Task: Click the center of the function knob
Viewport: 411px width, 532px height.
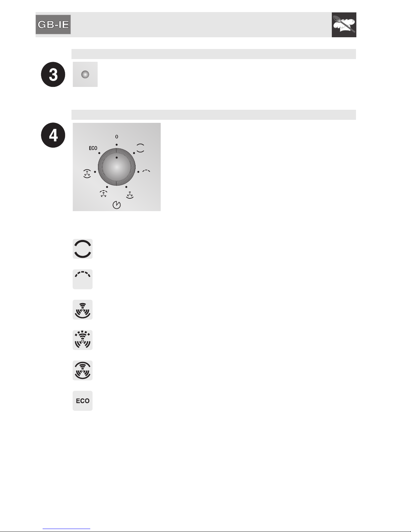Action: (117, 167)
